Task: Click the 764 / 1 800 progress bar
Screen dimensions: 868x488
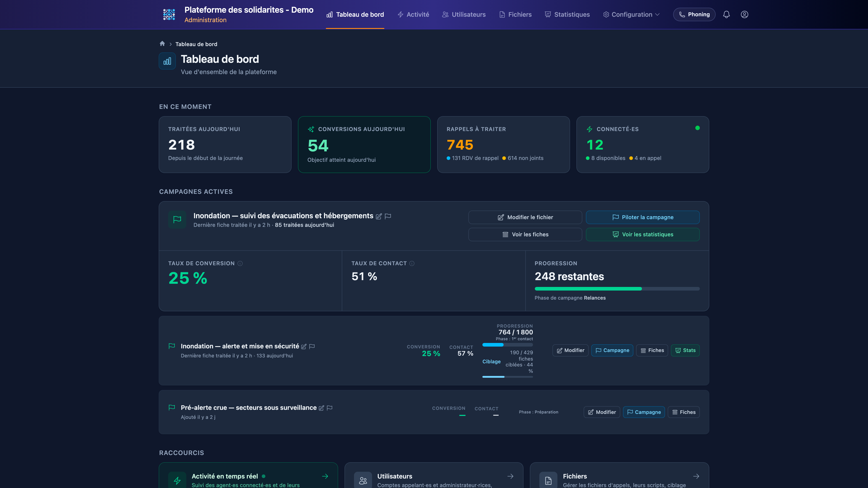Action: (x=507, y=345)
